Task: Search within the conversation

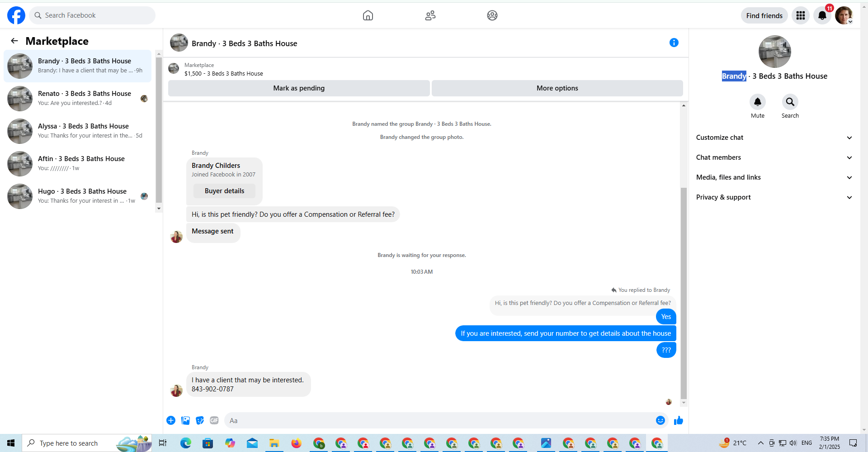Action: pyautogui.click(x=790, y=102)
